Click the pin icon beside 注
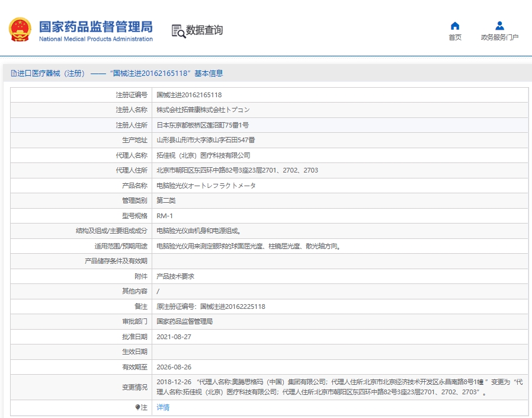The height and width of the screenshot is (418, 532). tap(137, 407)
